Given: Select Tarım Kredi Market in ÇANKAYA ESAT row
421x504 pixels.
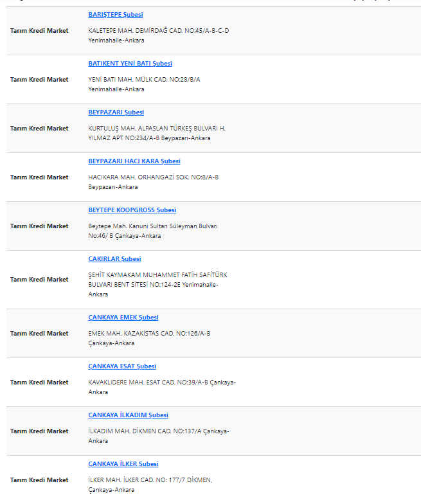Looking at the screenshot, I should click(39, 382).
